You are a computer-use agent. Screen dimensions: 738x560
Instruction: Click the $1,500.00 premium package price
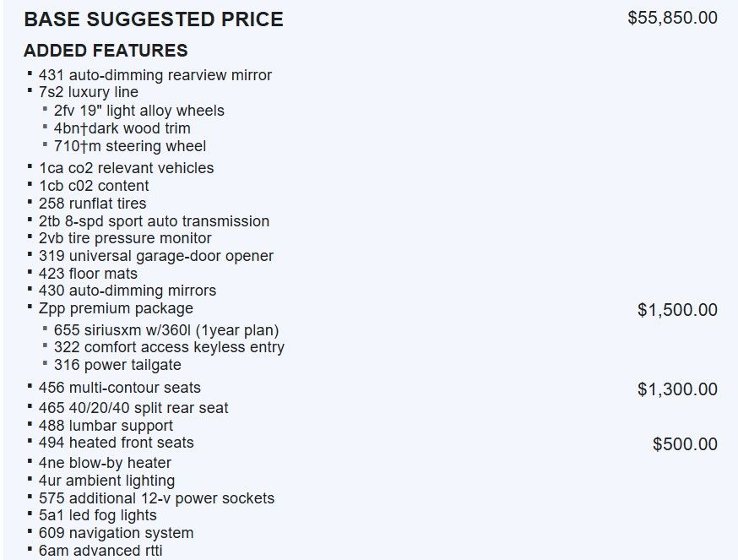click(x=677, y=310)
